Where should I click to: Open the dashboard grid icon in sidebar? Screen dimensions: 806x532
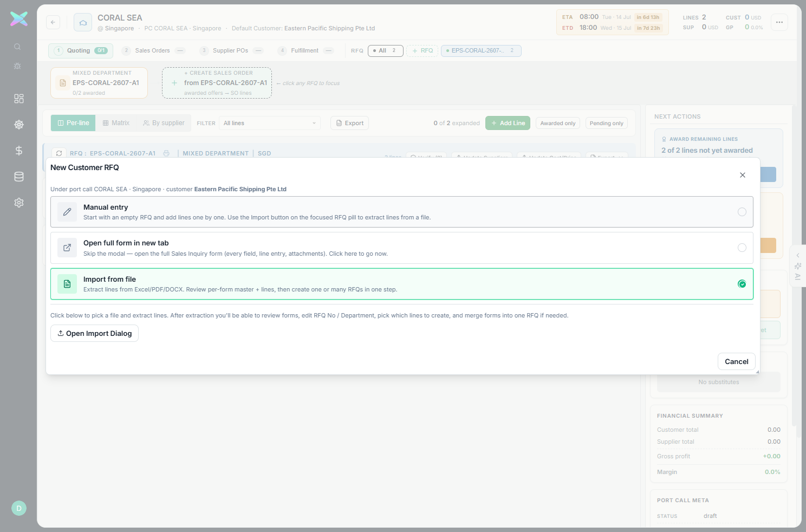19,99
